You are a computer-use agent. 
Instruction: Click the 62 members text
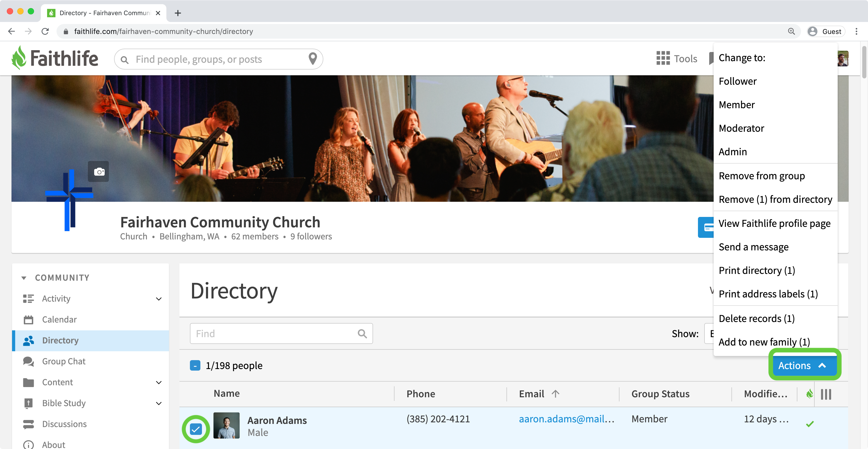(255, 237)
